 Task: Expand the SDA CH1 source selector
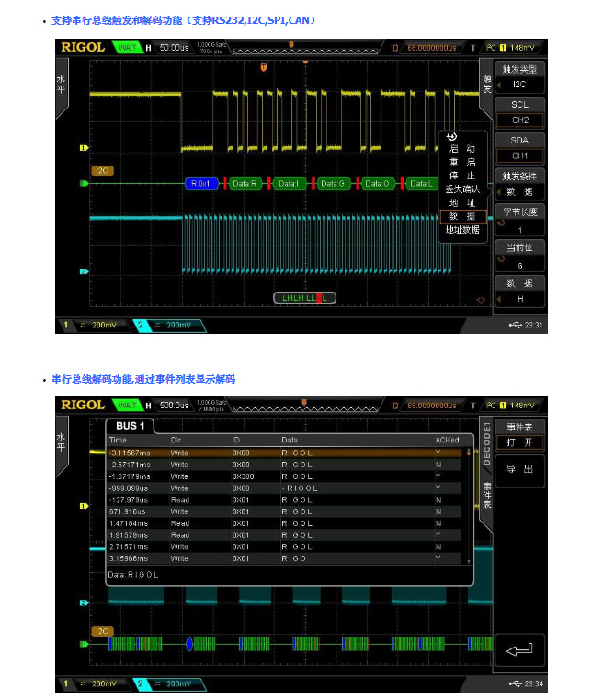(x=520, y=148)
